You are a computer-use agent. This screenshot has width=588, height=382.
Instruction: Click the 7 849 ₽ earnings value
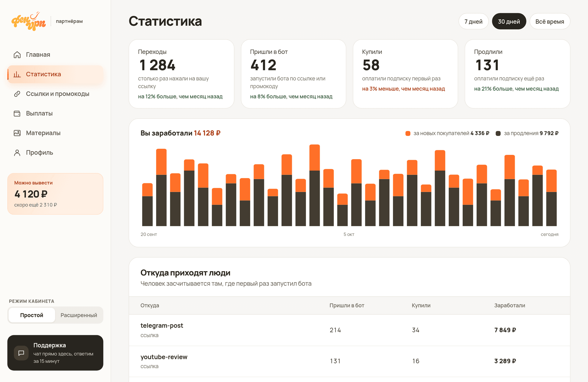[x=505, y=330]
